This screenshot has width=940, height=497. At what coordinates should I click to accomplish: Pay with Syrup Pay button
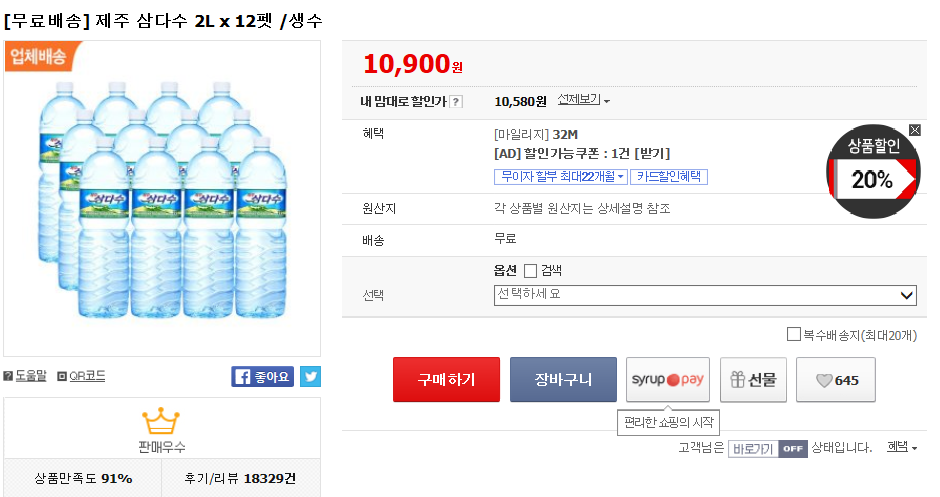(x=667, y=380)
